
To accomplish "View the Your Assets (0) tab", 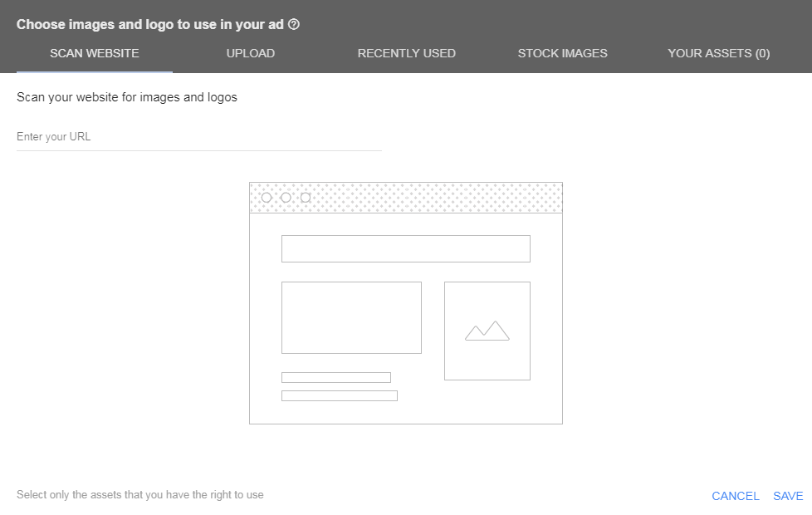I will tap(719, 53).
